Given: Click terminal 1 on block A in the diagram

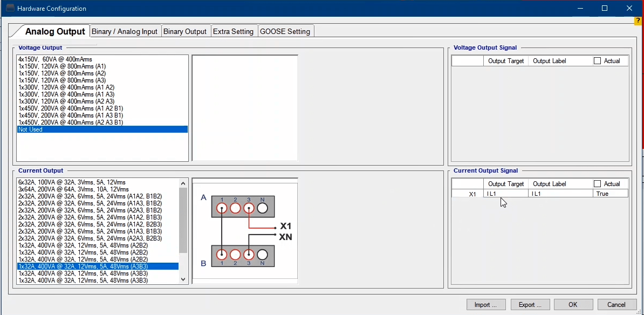Looking at the screenshot, I should coord(221,208).
